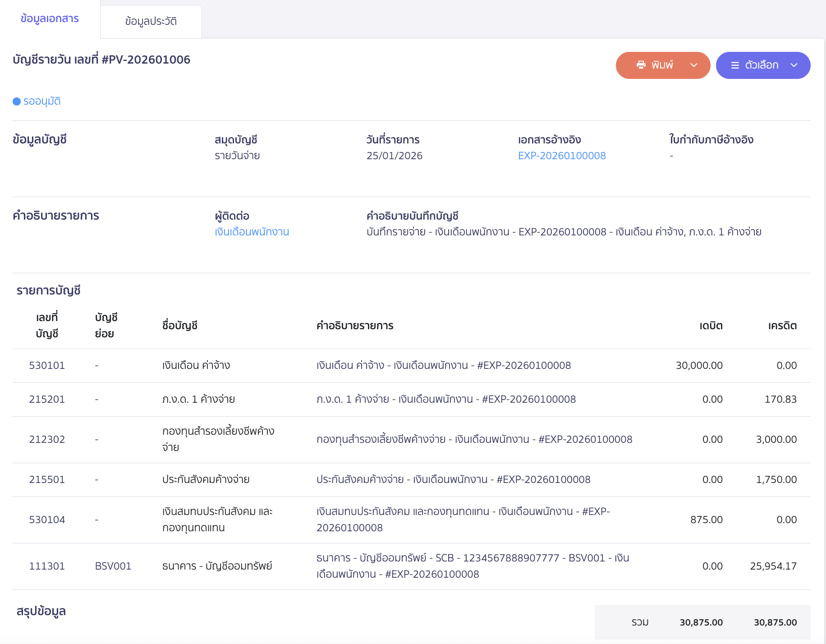Click the journal number heading PV-202601006

point(101,60)
